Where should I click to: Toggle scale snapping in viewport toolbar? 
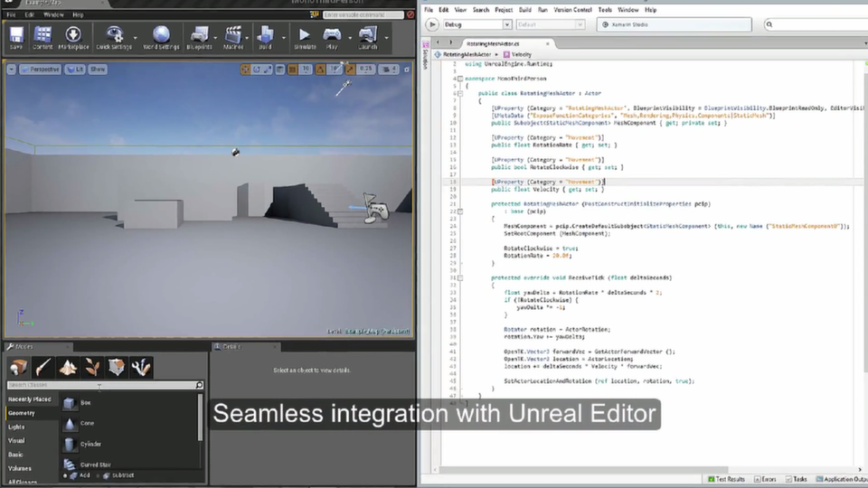(x=350, y=70)
